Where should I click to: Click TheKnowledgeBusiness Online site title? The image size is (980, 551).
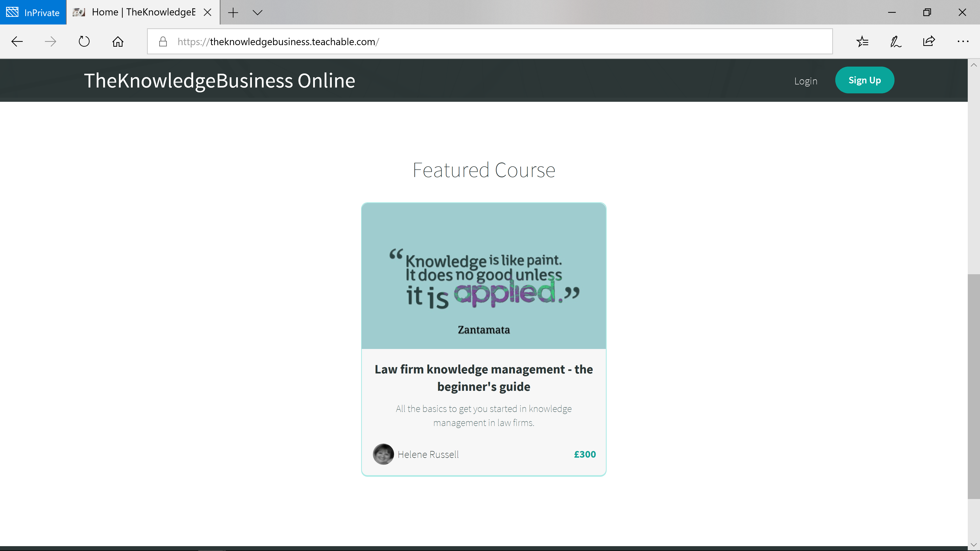coord(219,81)
